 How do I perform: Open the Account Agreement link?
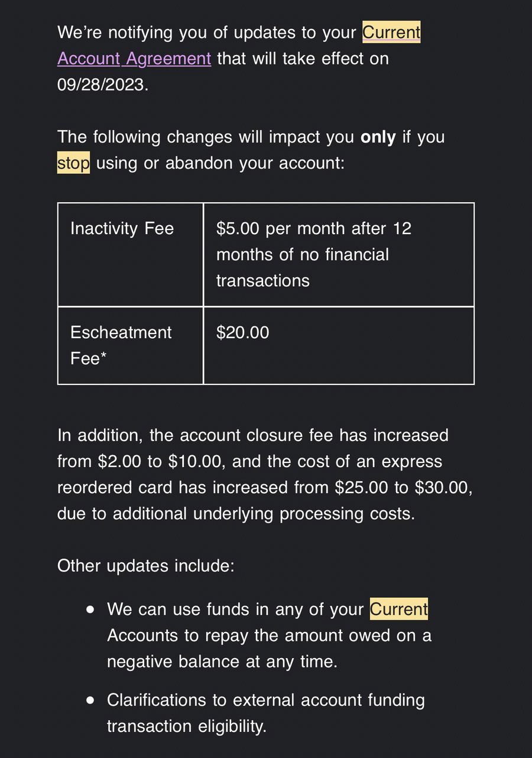tap(134, 59)
